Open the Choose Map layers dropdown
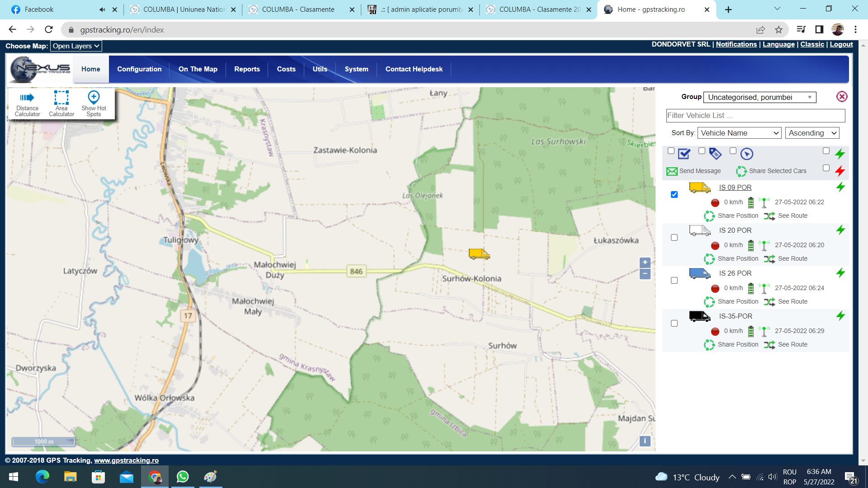The image size is (868, 488). click(x=75, y=46)
